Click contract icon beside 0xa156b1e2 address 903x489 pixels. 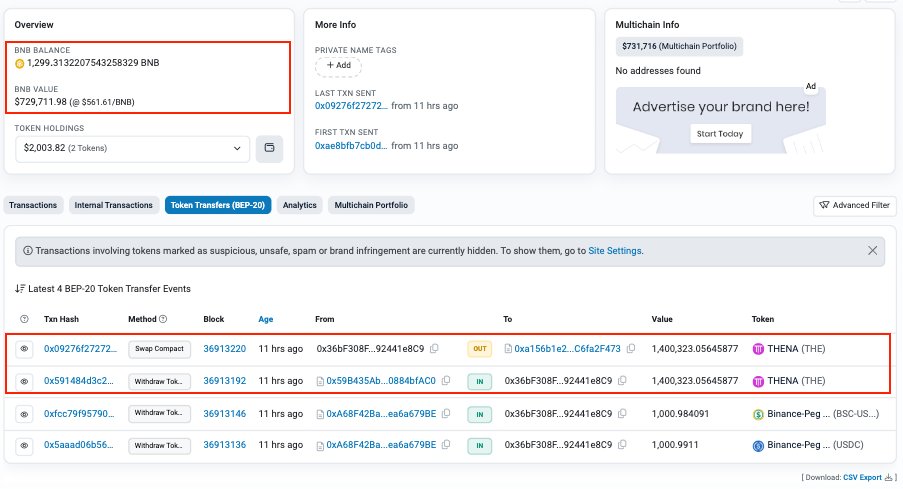pyautogui.click(x=509, y=348)
